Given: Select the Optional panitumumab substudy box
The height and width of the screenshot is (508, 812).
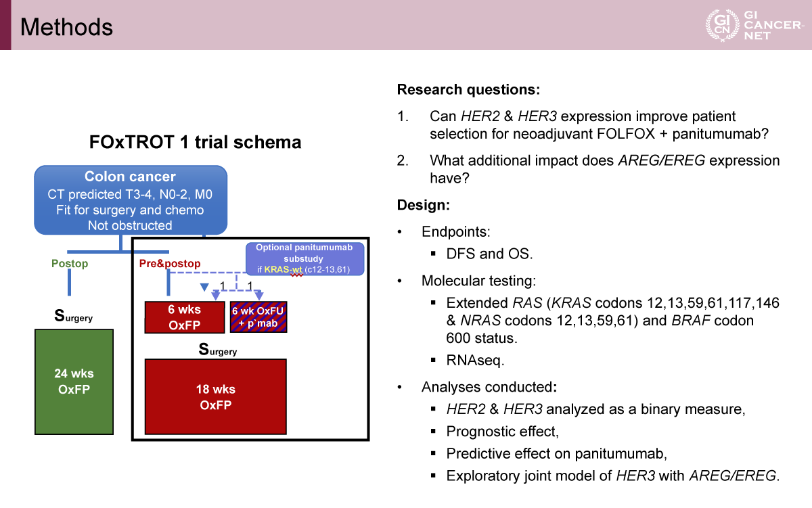Looking at the screenshot, I should pos(304,259).
